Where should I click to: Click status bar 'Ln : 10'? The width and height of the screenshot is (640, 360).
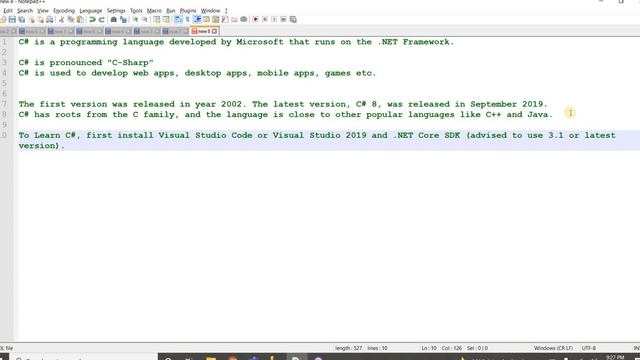tap(429, 348)
